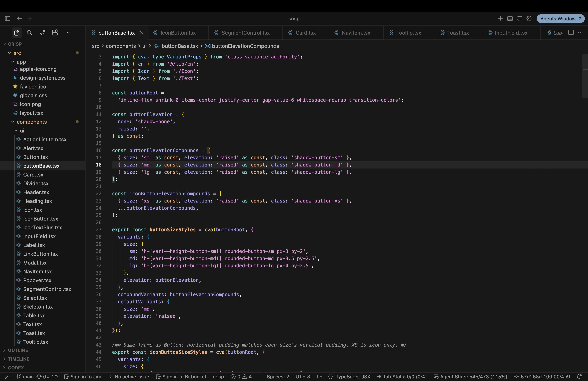Switch to the NavItem.tsx tab
The height and width of the screenshot is (381, 588).
point(356,33)
